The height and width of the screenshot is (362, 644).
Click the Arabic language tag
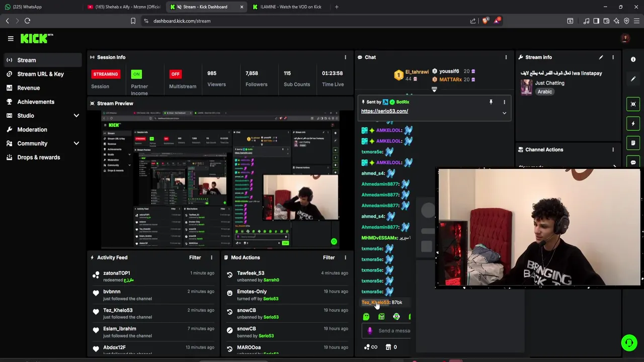click(545, 92)
